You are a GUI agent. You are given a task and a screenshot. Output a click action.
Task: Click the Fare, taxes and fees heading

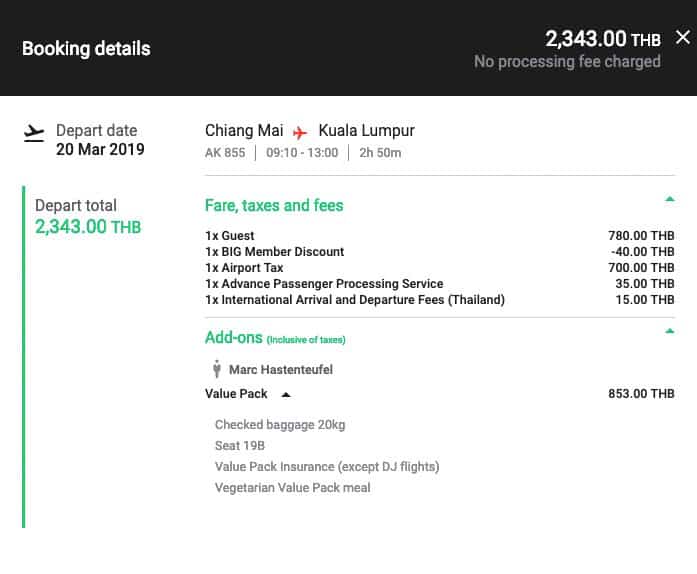pyautogui.click(x=274, y=205)
